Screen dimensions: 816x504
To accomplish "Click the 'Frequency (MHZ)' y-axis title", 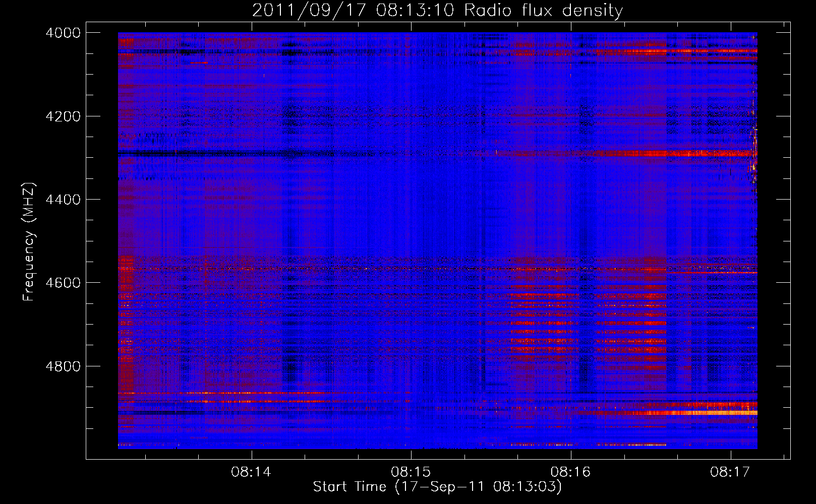I will 29,241.
